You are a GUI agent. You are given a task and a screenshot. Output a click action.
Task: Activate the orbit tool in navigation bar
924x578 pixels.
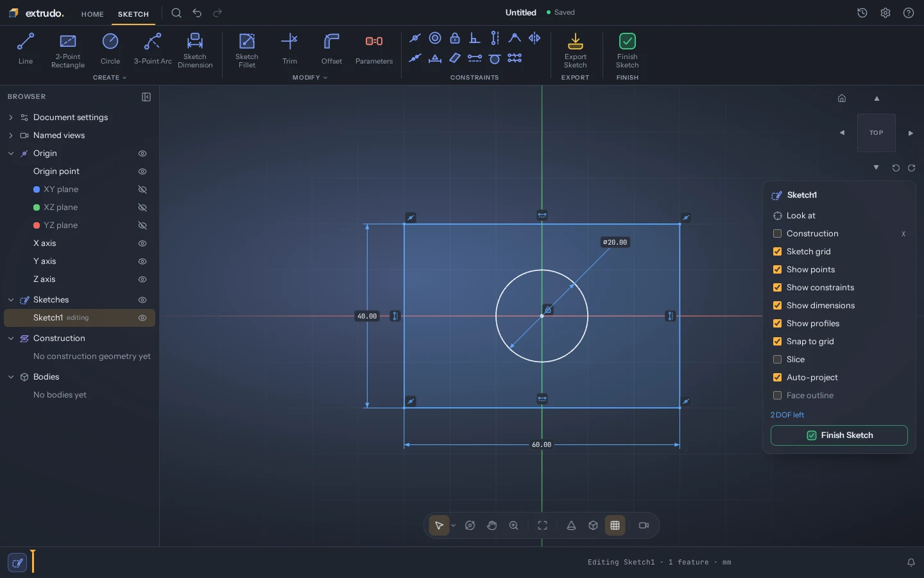[470, 525]
